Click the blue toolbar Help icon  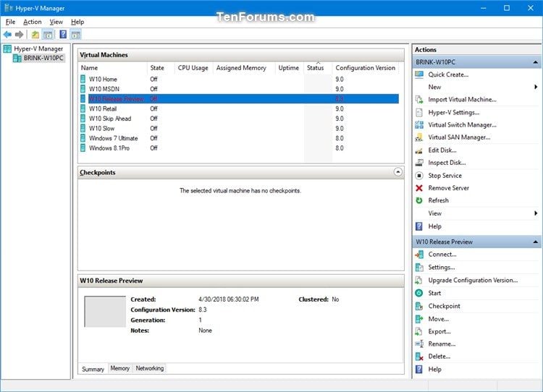[x=63, y=34]
